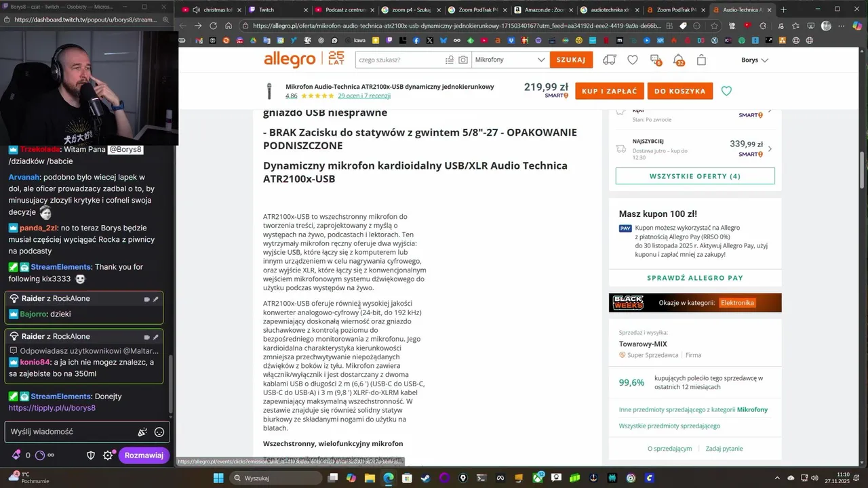
Task: Open 29 ocen i 7 recenzji link
Action: point(364,96)
